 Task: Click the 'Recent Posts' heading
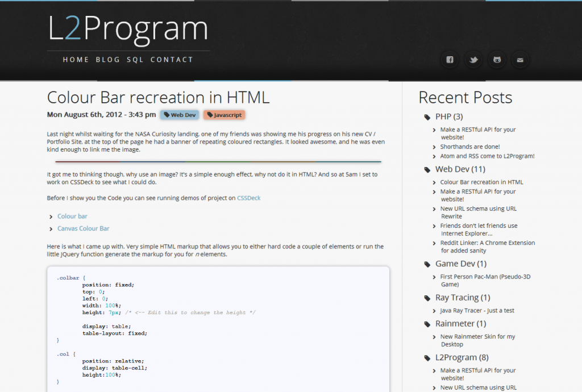tap(465, 98)
